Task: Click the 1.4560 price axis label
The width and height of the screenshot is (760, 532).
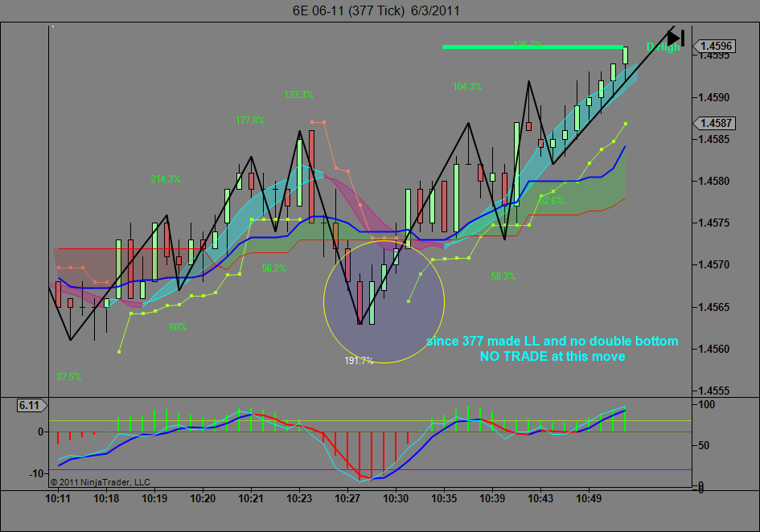Action: [713, 349]
